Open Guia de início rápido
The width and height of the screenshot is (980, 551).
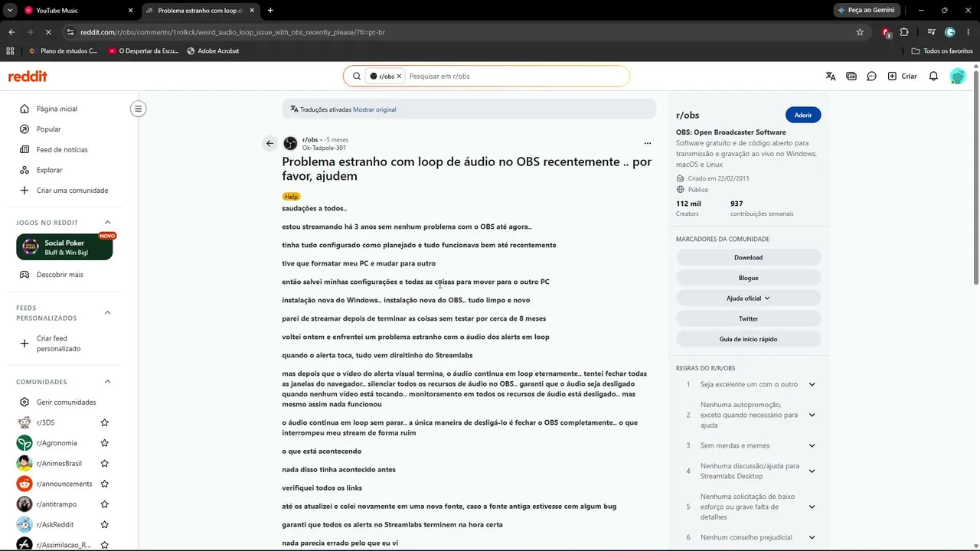click(748, 339)
